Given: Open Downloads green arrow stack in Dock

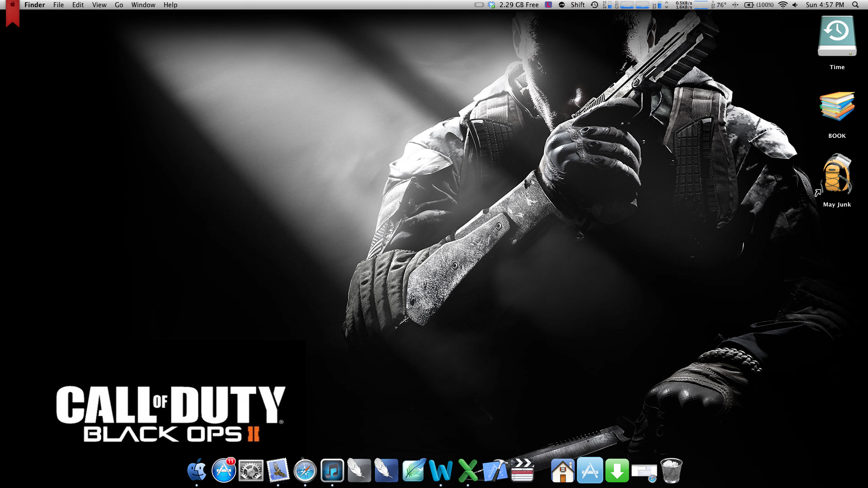Looking at the screenshot, I should pos(617,470).
